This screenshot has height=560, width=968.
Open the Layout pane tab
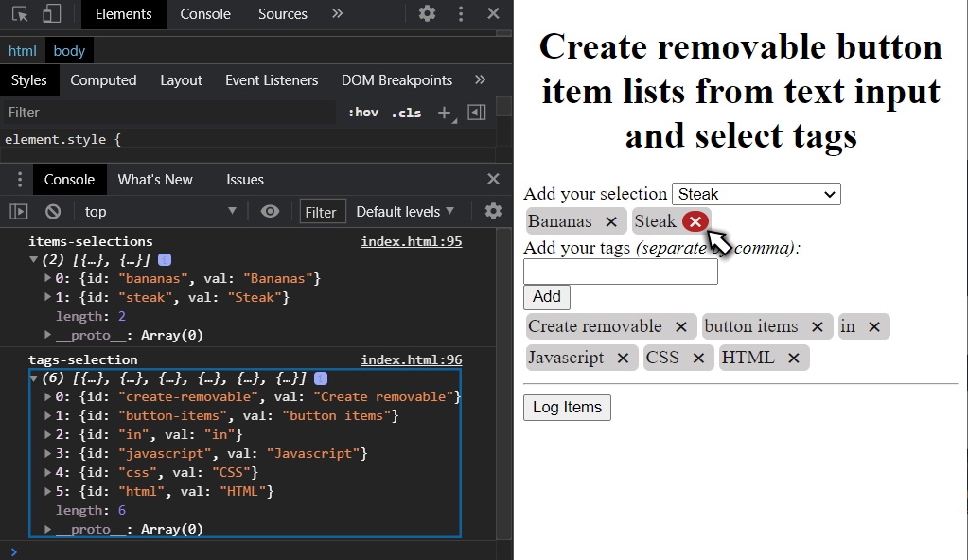click(x=181, y=80)
